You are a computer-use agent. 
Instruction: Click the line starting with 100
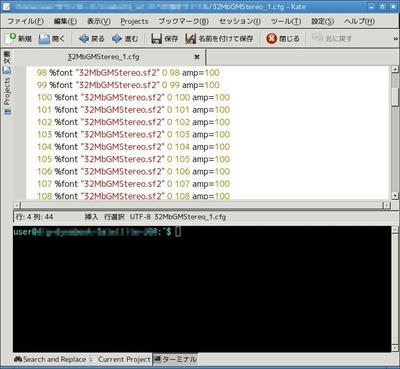pyautogui.click(x=133, y=97)
